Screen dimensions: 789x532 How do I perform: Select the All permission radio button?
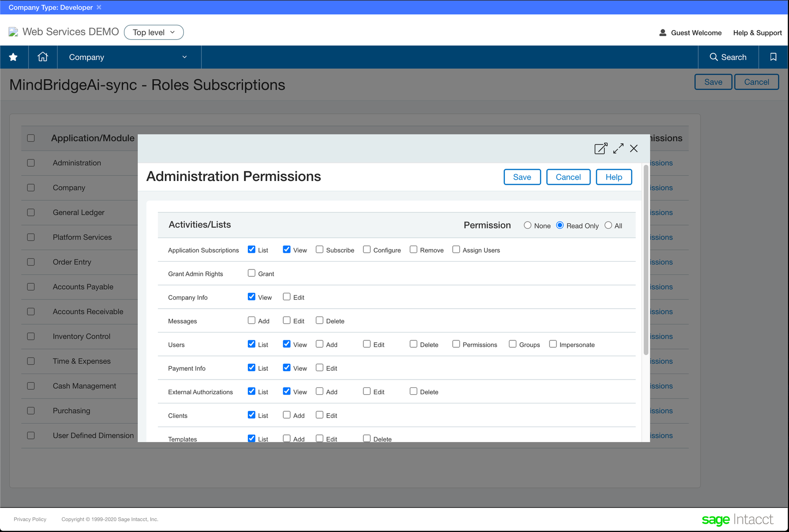[608, 225]
